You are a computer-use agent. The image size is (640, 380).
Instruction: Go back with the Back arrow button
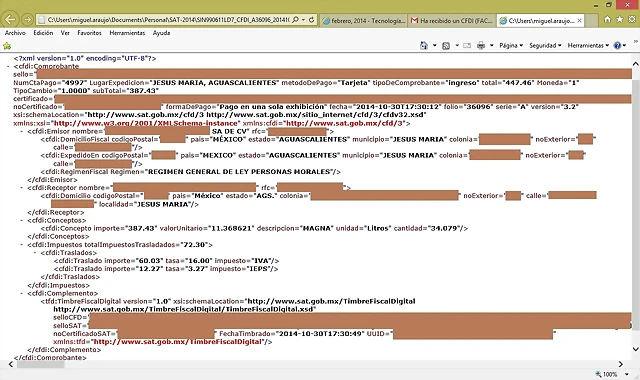click(10, 19)
